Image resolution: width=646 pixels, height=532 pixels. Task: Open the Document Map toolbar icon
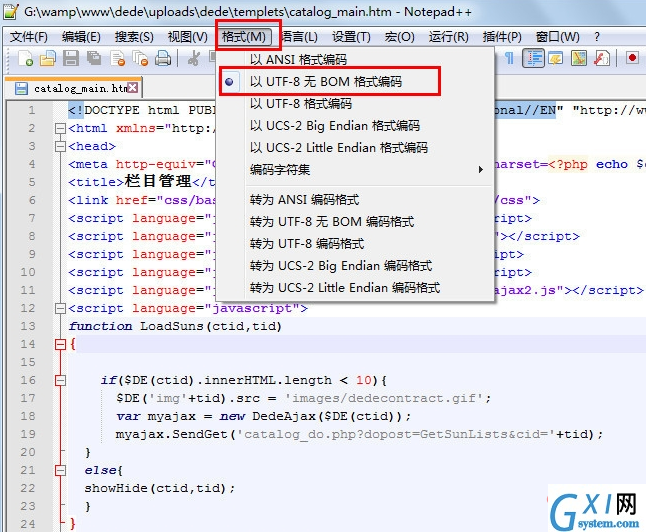[579, 58]
